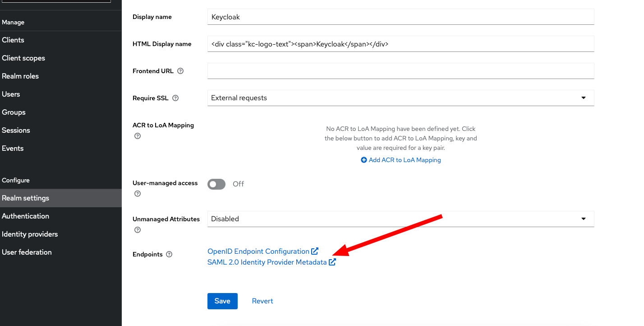Select Realm settings in sidebar
Image resolution: width=644 pixels, height=326 pixels.
click(61, 198)
